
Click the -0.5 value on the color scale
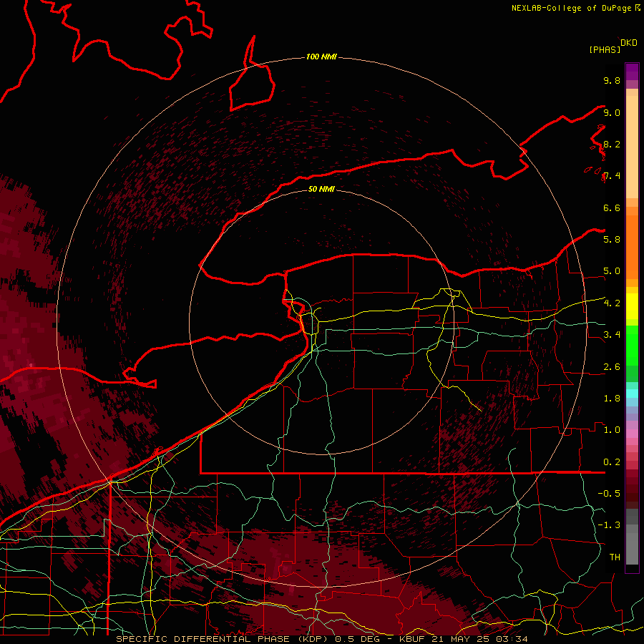point(609,494)
